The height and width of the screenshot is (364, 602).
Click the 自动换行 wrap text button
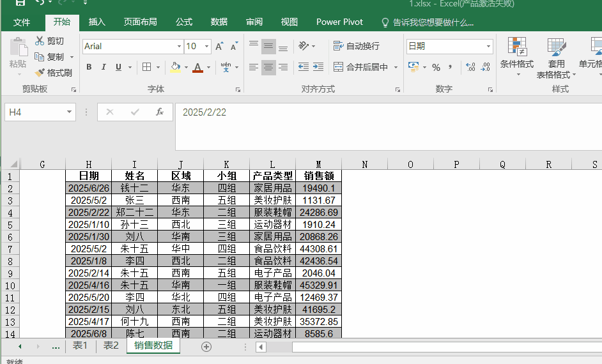tap(357, 46)
